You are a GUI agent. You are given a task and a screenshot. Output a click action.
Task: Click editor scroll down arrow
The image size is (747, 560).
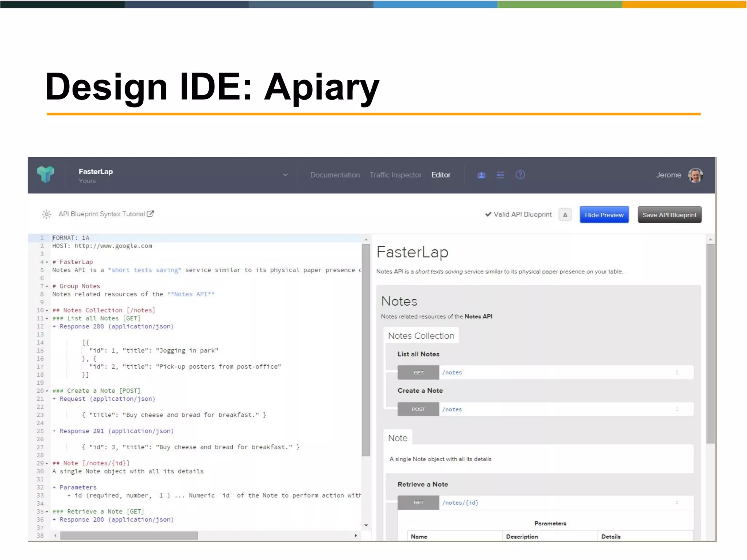pyautogui.click(x=366, y=525)
